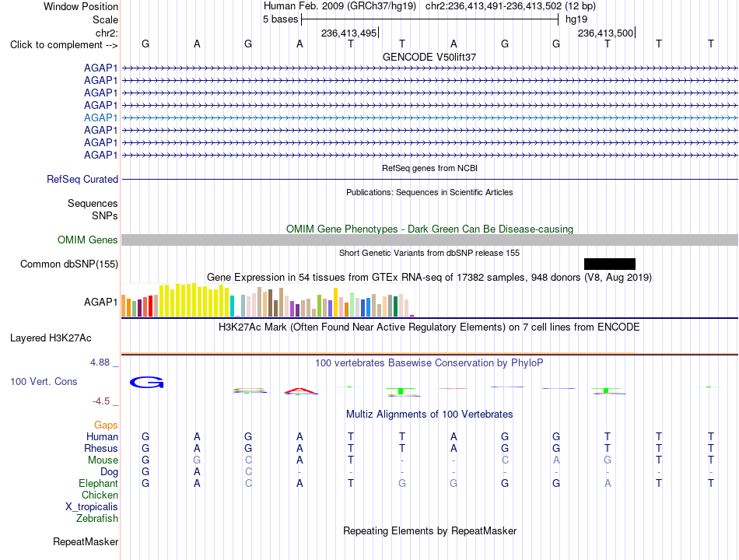The height and width of the screenshot is (560, 739).
Task: Open the GTEx Gene Expression track title
Action: (x=429, y=278)
